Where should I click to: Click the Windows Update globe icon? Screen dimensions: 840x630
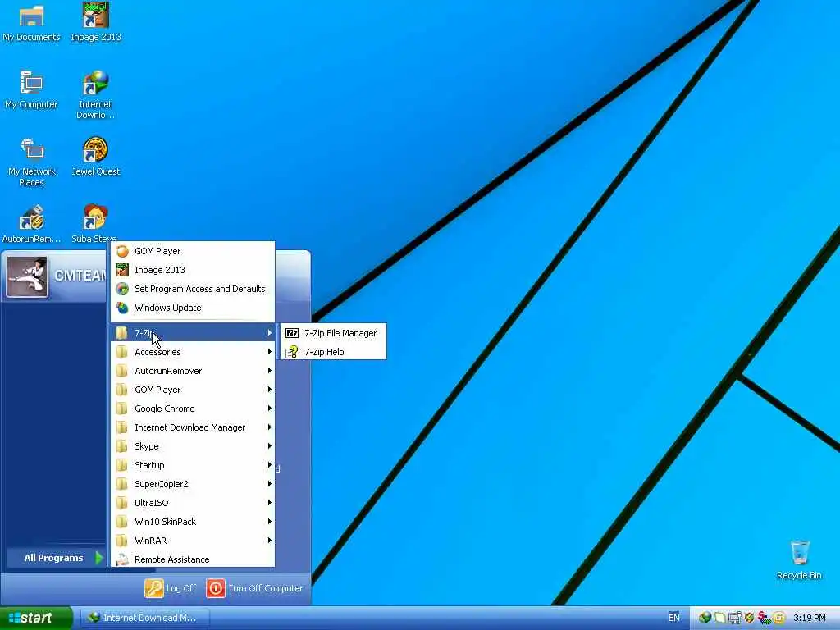(x=123, y=308)
